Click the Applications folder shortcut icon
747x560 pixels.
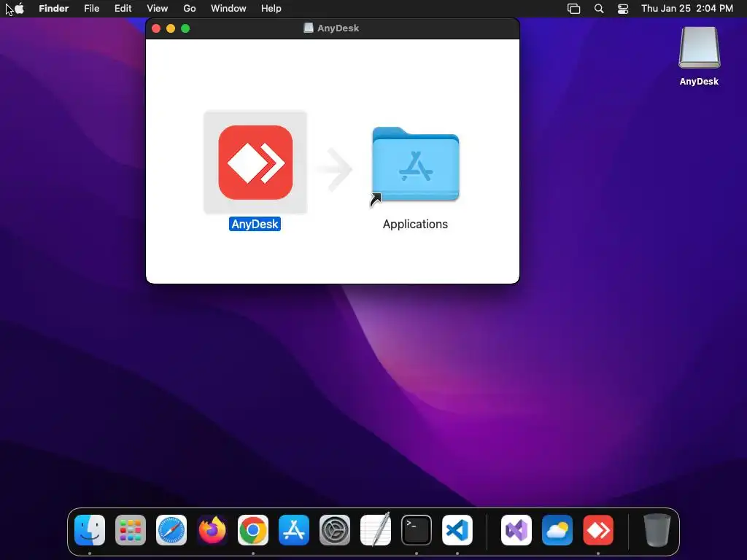[x=415, y=165]
